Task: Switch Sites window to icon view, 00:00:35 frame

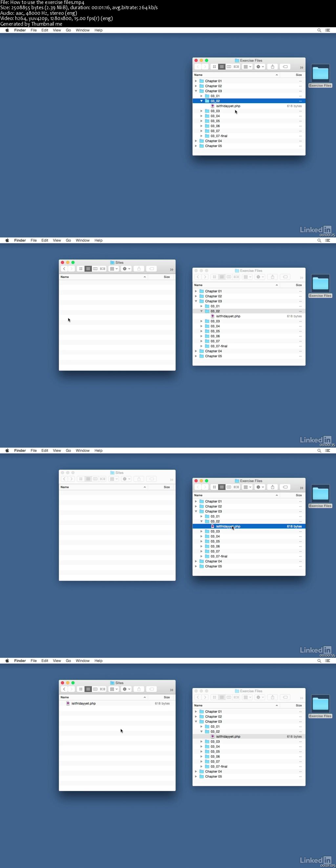Action: click(81, 269)
